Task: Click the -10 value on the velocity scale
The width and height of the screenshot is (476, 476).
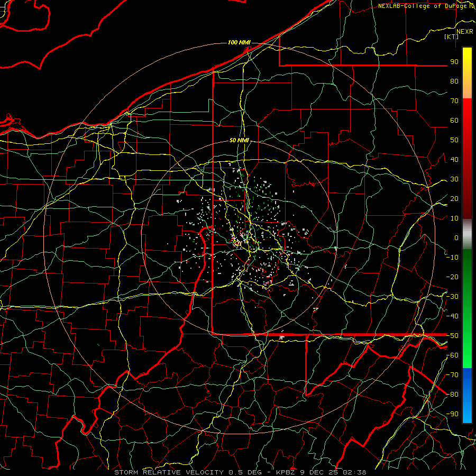Action: pos(452,258)
